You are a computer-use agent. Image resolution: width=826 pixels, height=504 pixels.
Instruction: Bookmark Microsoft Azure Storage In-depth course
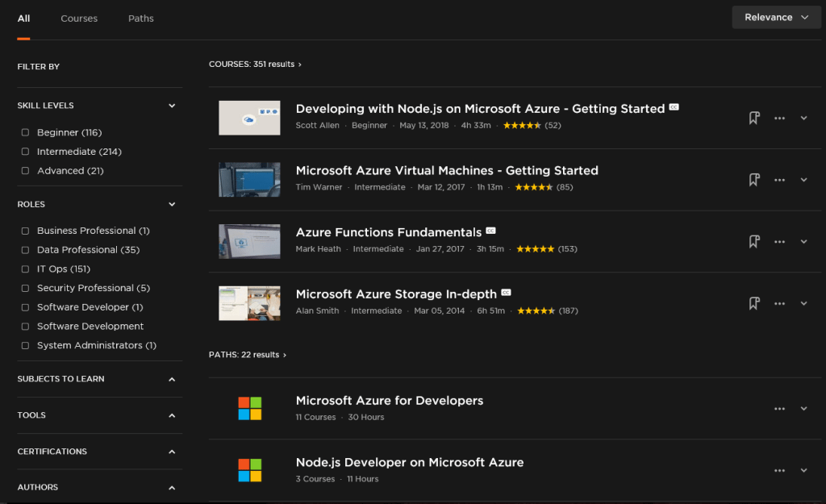754,303
